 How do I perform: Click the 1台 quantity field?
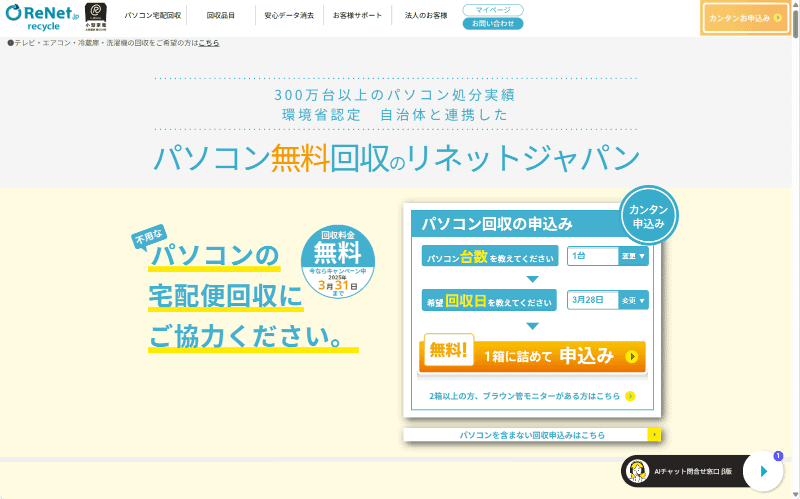click(x=593, y=256)
